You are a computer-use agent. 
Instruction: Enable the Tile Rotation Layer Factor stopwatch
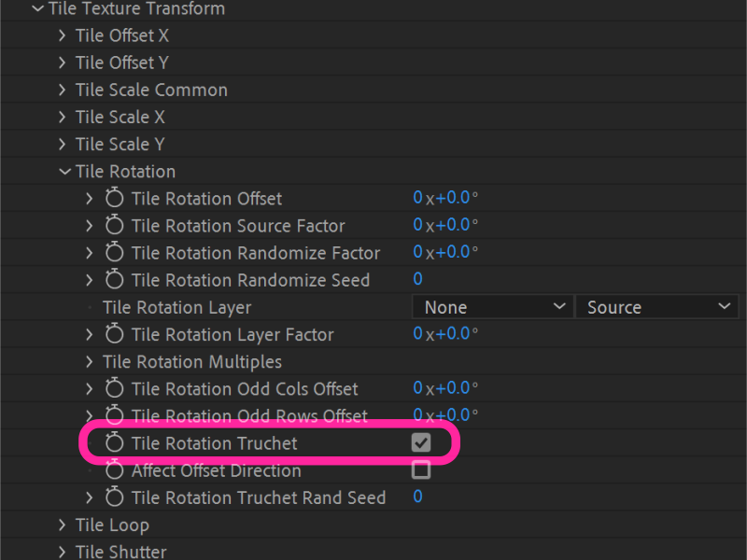[114, 333]
